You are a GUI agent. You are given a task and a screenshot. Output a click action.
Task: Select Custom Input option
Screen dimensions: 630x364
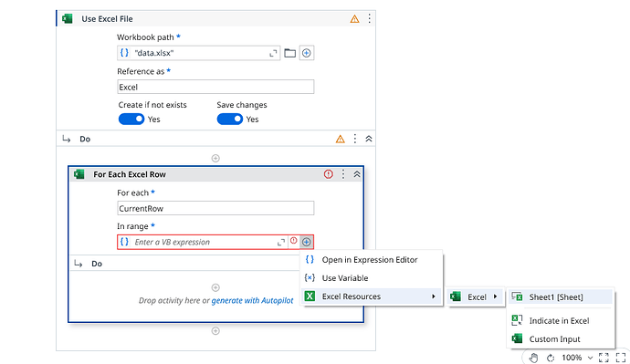tap(561, 339)
